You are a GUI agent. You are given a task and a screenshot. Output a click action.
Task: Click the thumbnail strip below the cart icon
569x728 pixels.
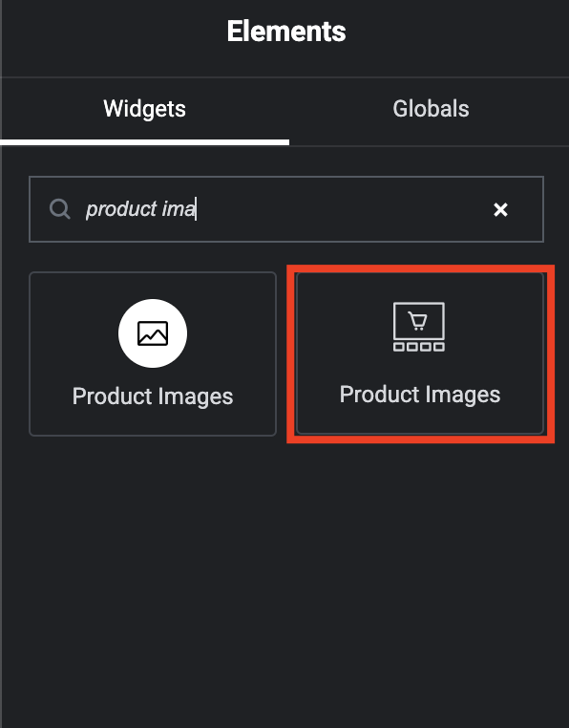pyautogui.click(x=419, y=347)
